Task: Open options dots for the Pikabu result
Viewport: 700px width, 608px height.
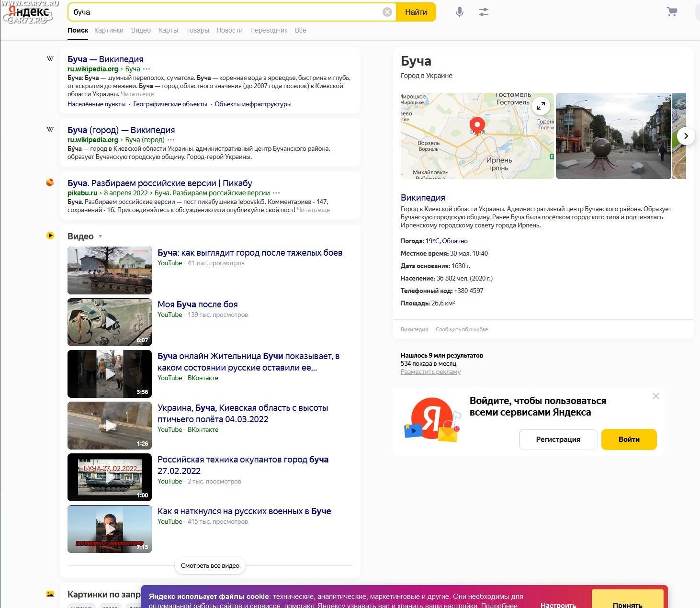Action: click(276, 193)
